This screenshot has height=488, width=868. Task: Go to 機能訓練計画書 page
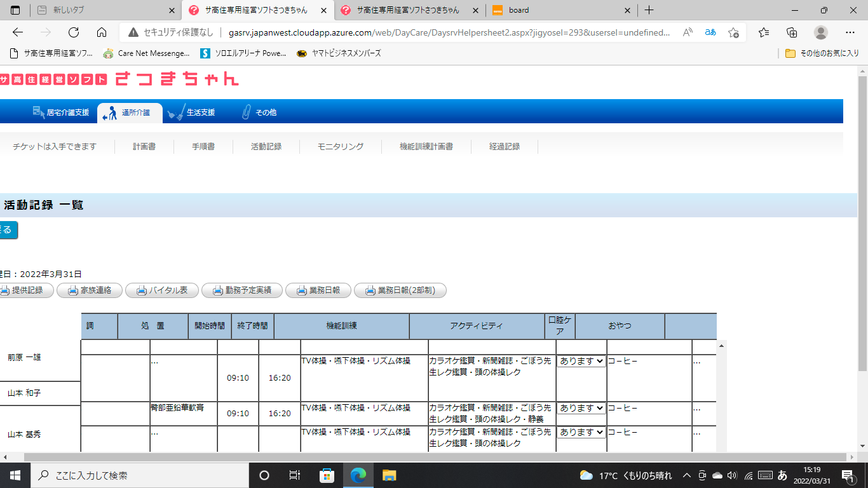click(x=426, y=147)
